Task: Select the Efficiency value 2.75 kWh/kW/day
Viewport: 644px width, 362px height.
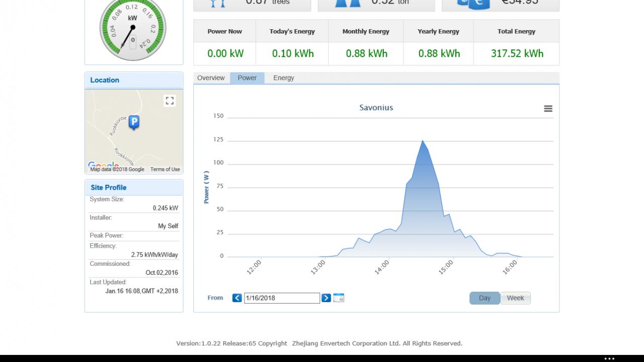Action: point(154,255)
